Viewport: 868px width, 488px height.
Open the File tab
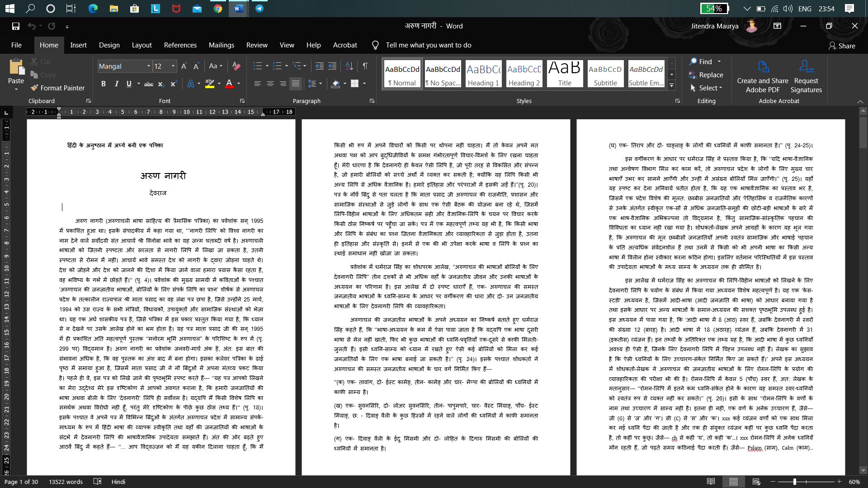(x=16, y=45)
